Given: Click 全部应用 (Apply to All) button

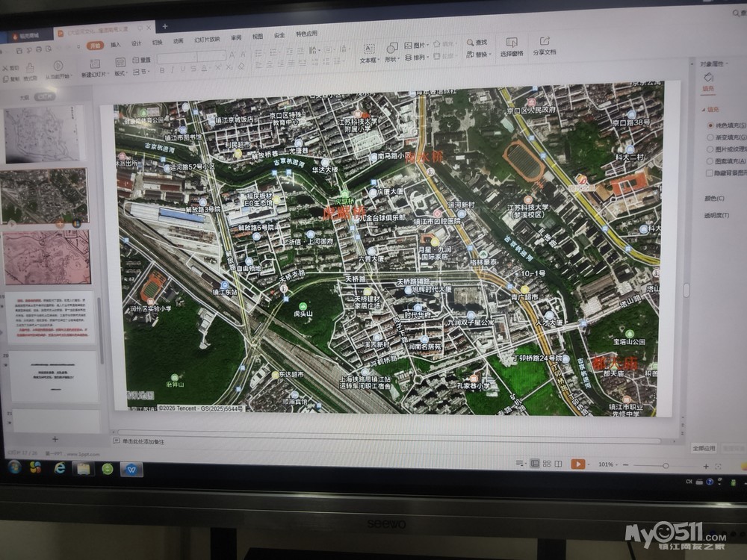Looking at the screenshot, I should (x=704, y=448).
